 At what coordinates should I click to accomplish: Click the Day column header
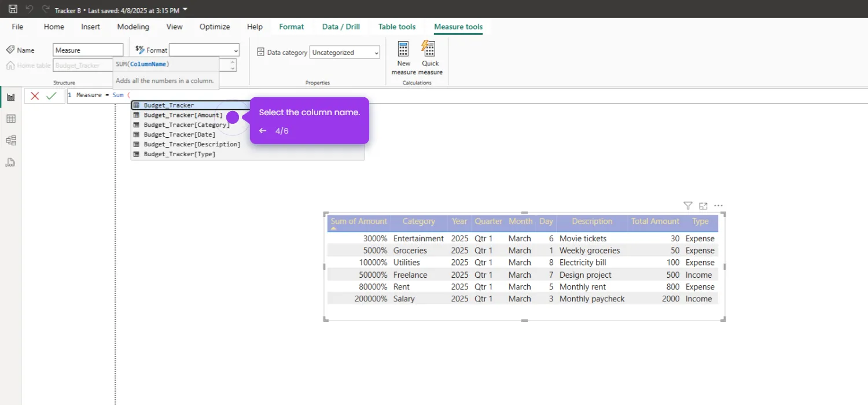[546, 222]
